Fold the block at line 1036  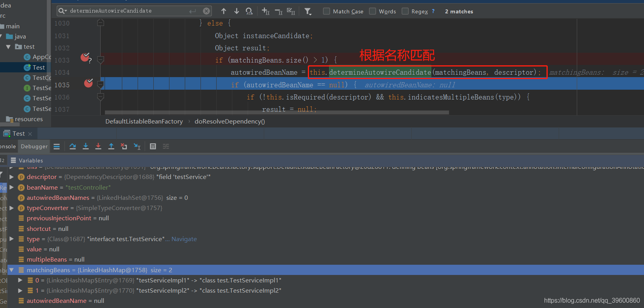(x=101, y=97)
